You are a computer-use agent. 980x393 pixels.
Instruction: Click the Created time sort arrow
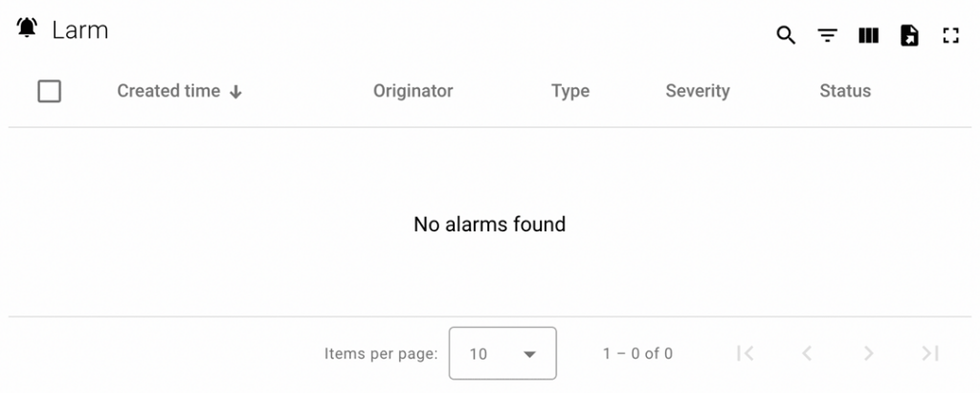point(236,92)
